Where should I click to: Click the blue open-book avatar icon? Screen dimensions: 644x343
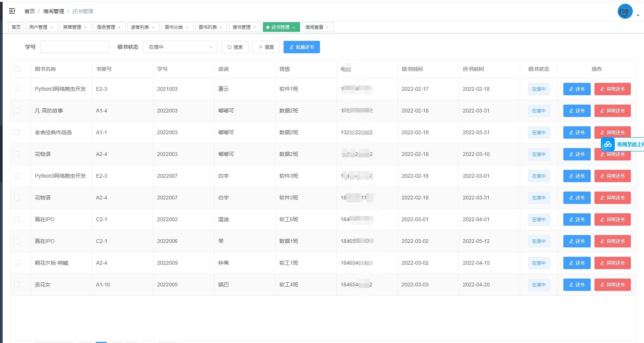pos(625,11)
